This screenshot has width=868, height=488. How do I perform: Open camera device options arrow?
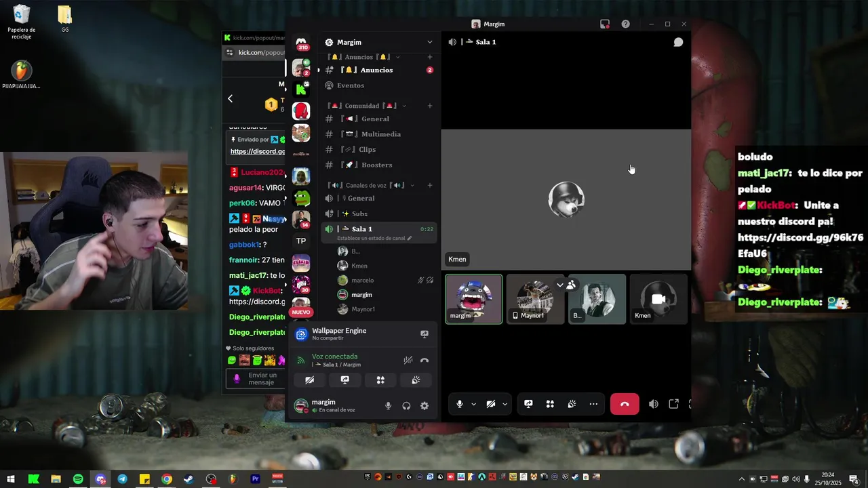click(505, 404)
